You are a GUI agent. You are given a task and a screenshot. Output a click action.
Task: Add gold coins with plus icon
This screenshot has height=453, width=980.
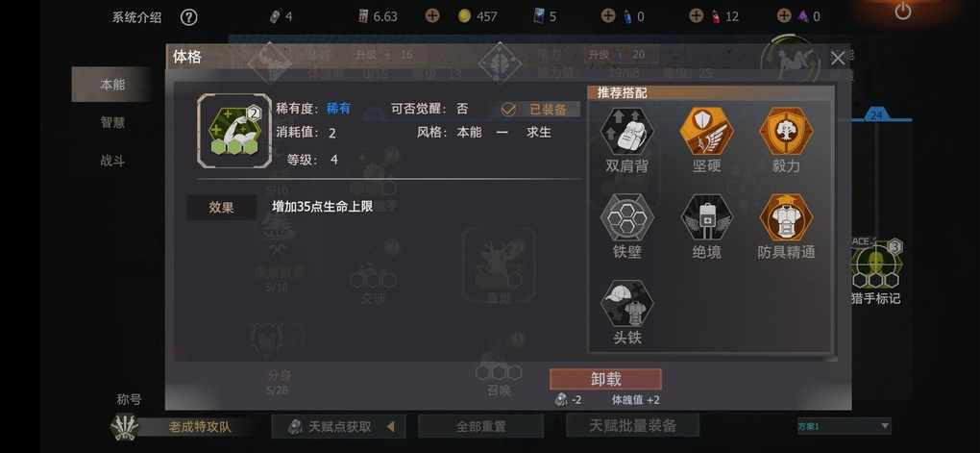(432, 15)
